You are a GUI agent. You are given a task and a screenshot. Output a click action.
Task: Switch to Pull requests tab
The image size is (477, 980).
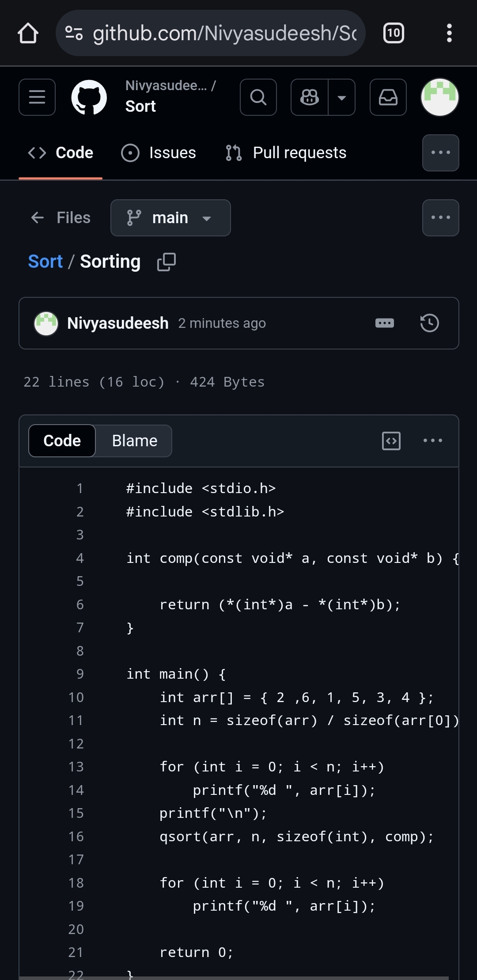286,153
